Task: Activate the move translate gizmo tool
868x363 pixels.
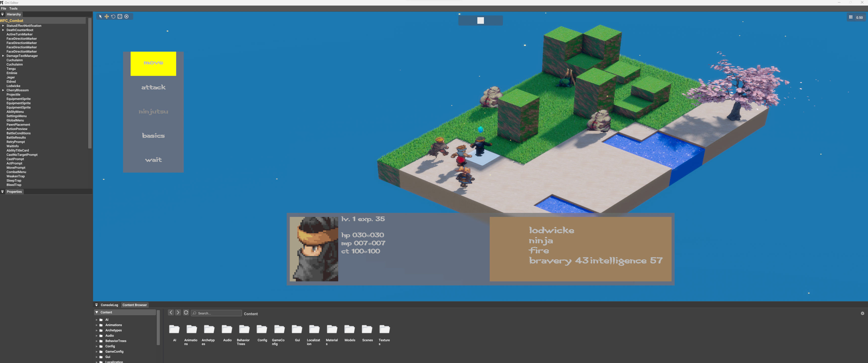Action: tap(106, 16)
